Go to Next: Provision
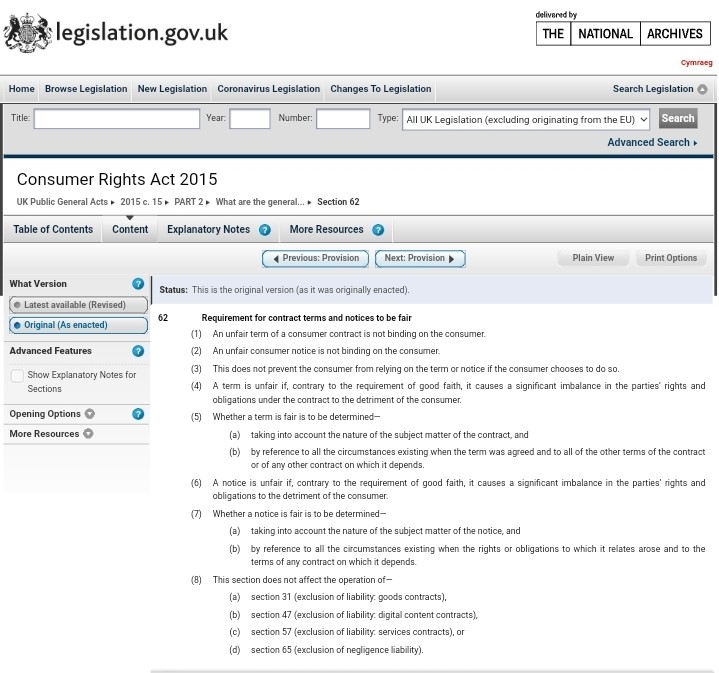 point(420,258)
